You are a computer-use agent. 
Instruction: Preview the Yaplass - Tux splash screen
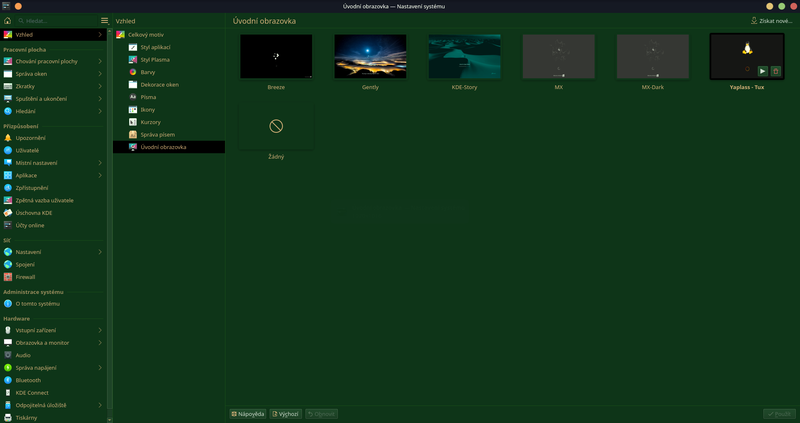coord(762,71)
